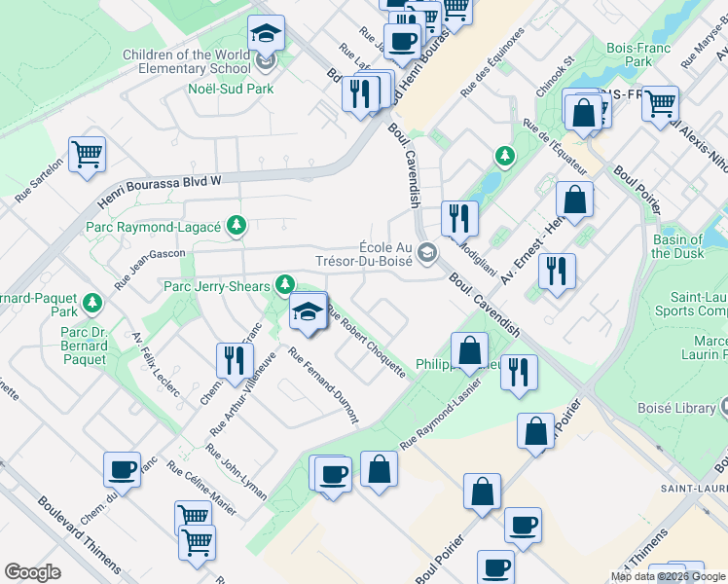
Task: Click the Rue Robert Choquette label
Action: 367,342
